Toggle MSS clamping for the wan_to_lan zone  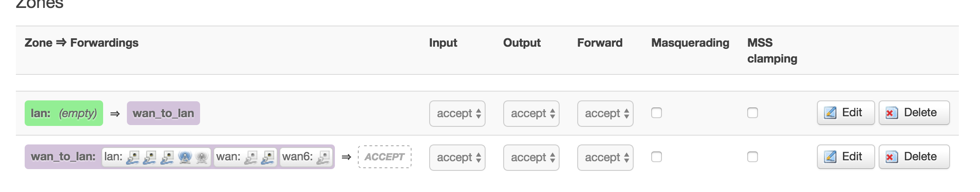[x=753, y=157]
